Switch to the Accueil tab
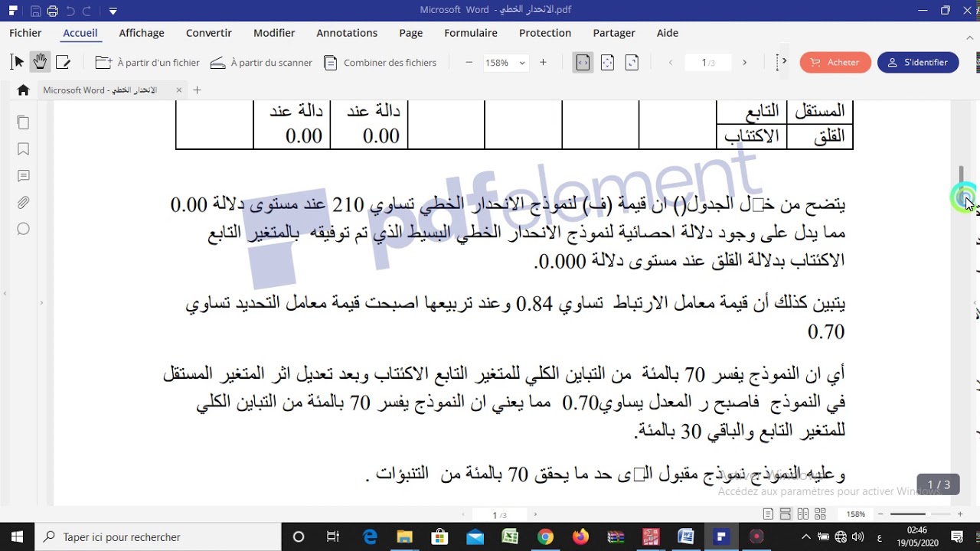This screenshot has width=980, height=551. coord(80,33)
